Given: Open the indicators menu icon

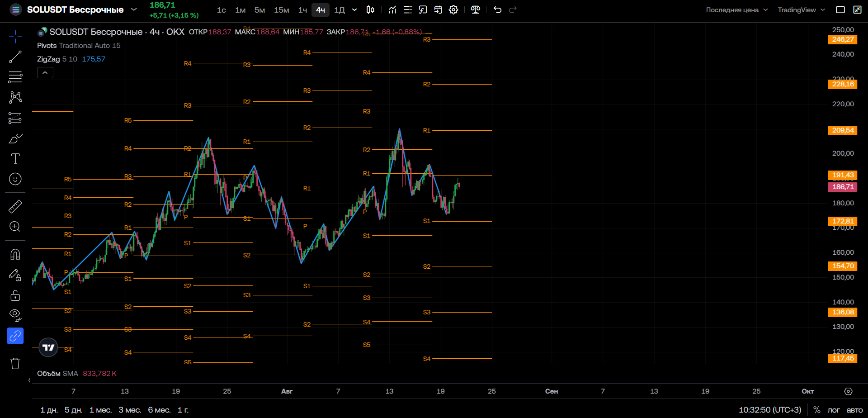Looking at the screenshot, I should click(x=392, y=9).
